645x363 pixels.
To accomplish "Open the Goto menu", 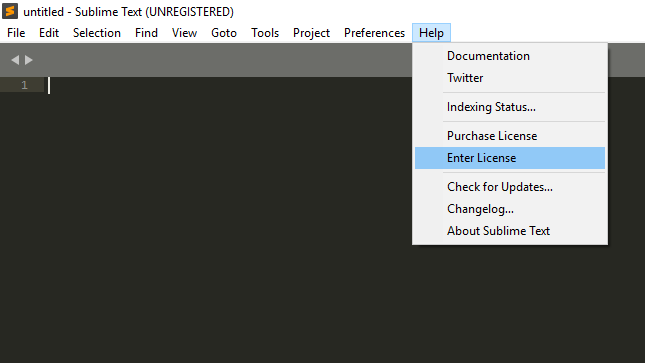I will (x=224, y=33).
